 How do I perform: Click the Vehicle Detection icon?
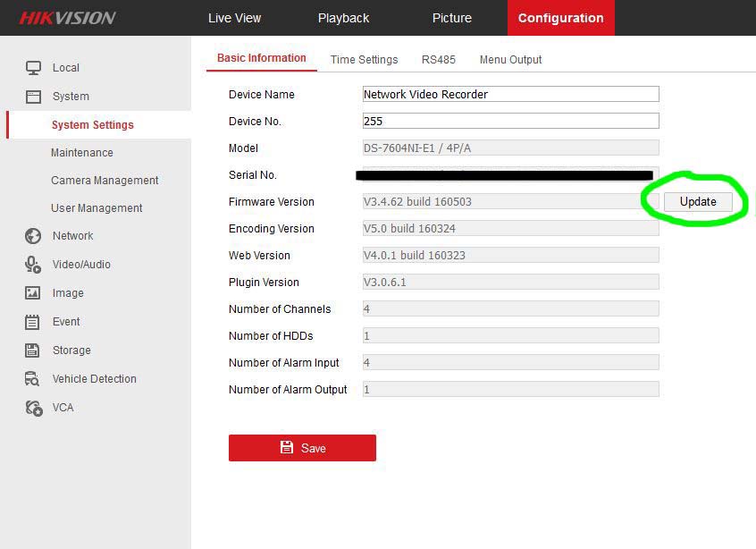coord(33,379)
